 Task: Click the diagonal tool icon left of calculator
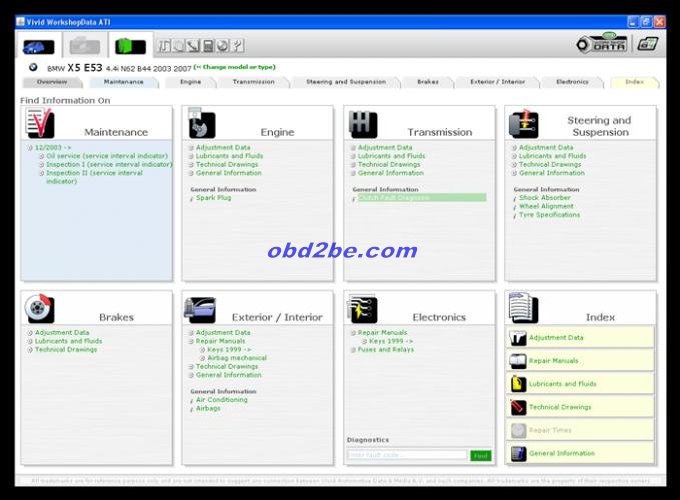[x=194, y=46]
